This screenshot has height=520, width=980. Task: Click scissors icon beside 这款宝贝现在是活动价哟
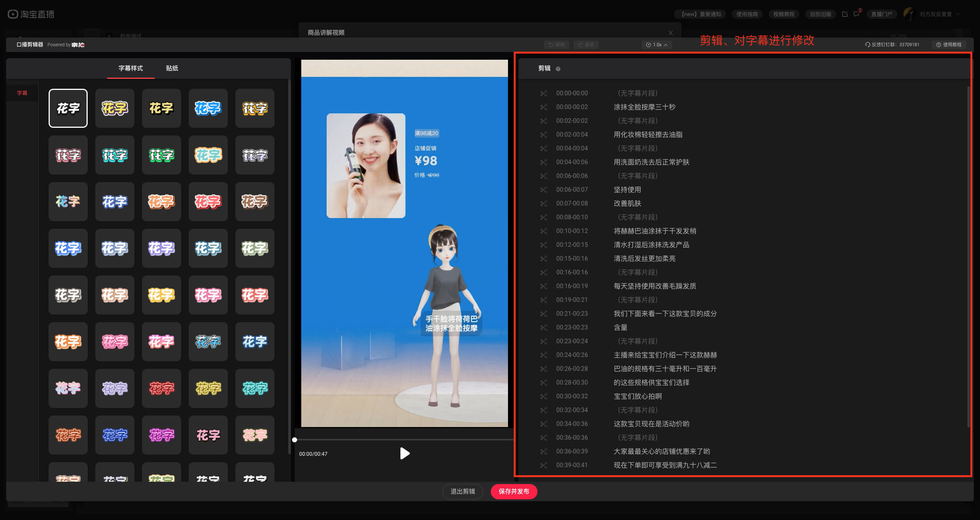[x=544, y=424]
